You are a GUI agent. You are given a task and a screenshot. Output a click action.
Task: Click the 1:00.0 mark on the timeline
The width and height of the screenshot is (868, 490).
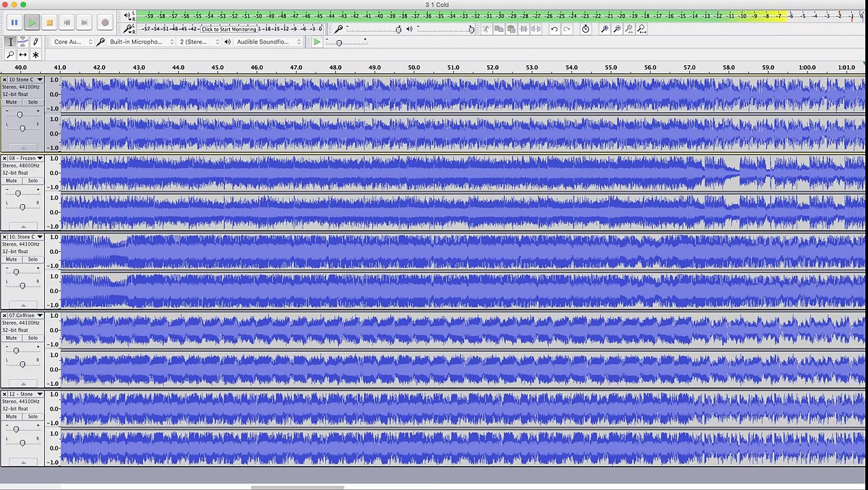[x=807, y=68]
